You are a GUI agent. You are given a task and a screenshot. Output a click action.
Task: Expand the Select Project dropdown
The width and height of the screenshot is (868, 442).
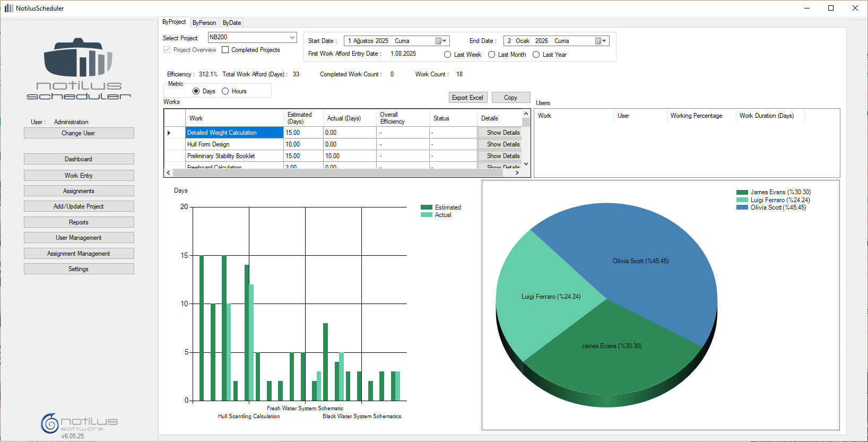(x=292, y=37)
